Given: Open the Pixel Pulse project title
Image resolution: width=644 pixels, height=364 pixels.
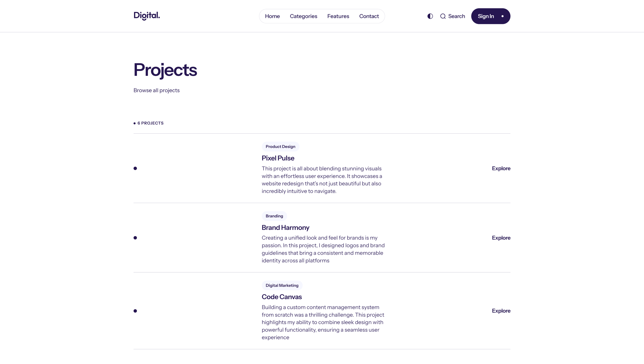Looking at the screenshot, I should pos(278,158).
